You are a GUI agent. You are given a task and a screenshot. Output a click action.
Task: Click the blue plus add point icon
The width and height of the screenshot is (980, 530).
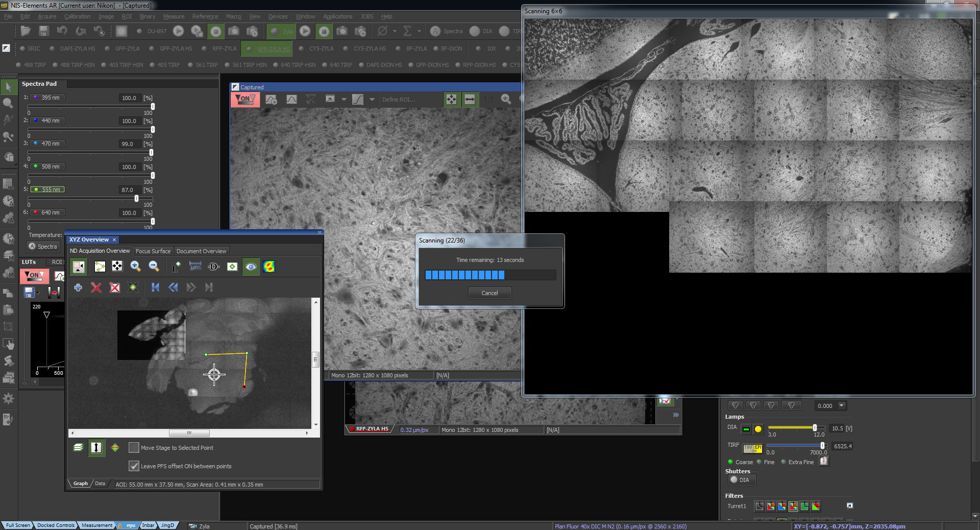(78, 287)
